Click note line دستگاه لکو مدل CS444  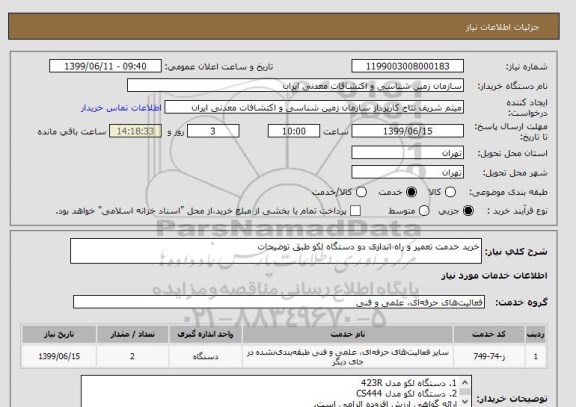pyautogui.click(x=406, y=394)
